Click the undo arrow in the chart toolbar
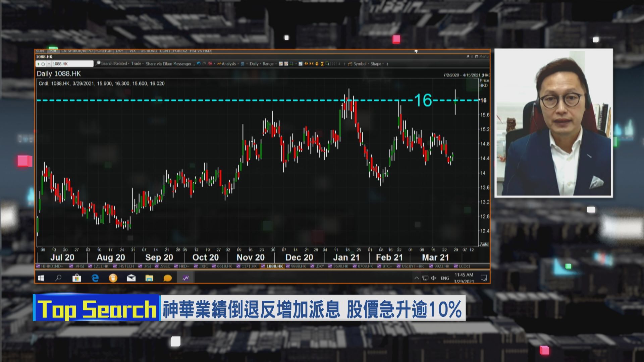The height and width of the screenshot is (362, 644). [199, 64]
